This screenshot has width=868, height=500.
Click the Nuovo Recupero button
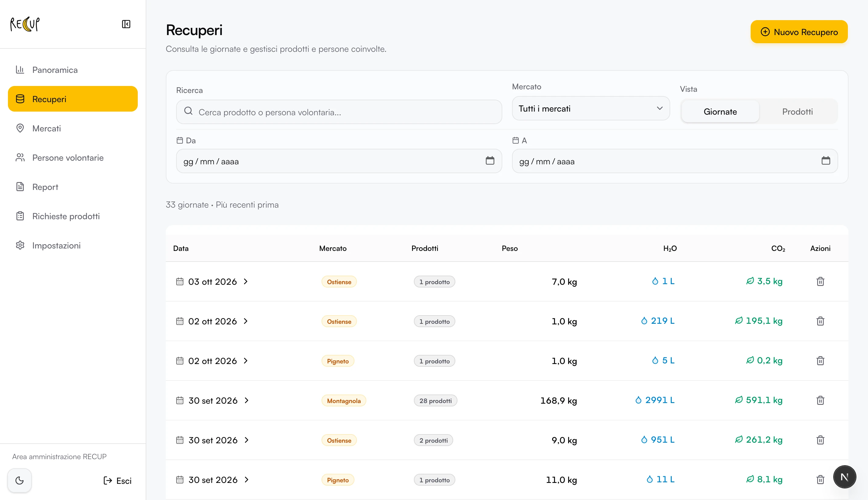point(799,32)
